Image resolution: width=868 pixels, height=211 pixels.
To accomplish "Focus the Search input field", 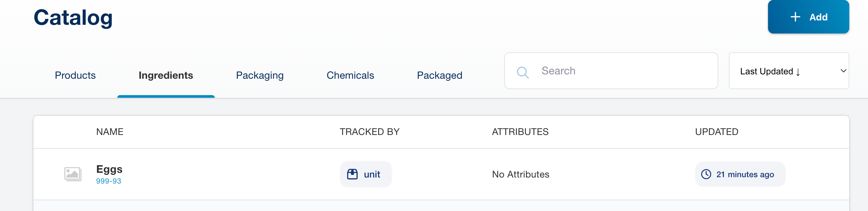I will [x=623, y=71].
